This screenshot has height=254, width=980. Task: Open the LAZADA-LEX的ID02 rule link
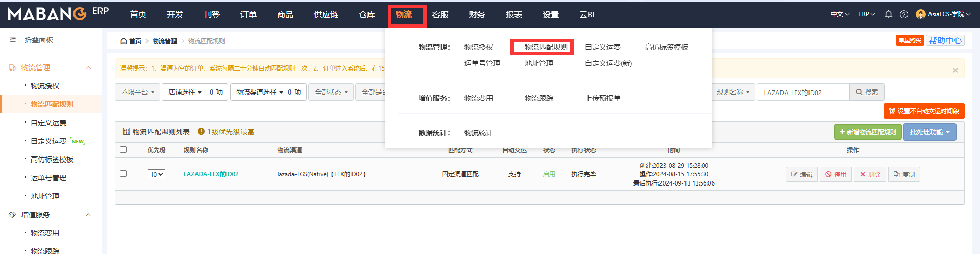click(x=211, y=174)
